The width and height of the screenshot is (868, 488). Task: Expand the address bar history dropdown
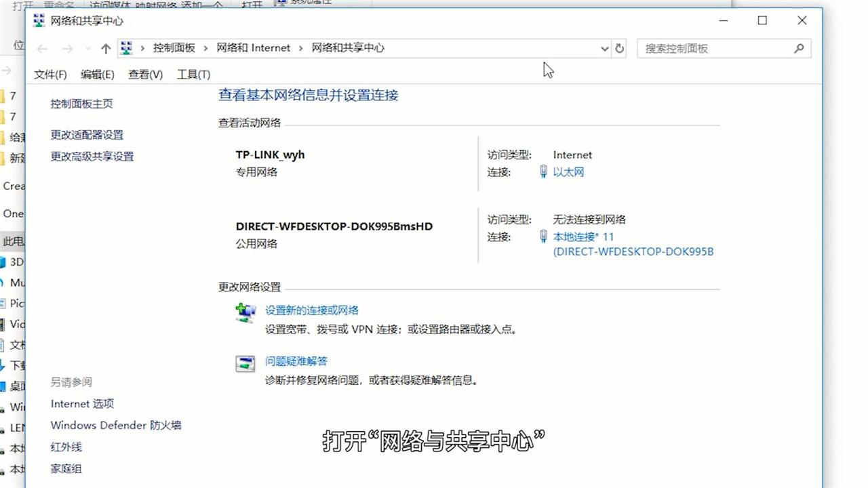pyautogui.click(x=604, y=48)
